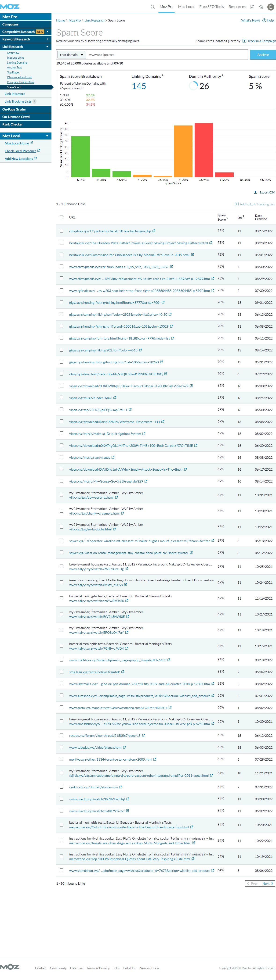This screenshot has height=980, width=276.
Task: Click the info icon beside the Spam Score summary heading
Action: click(x=271, y=75)
